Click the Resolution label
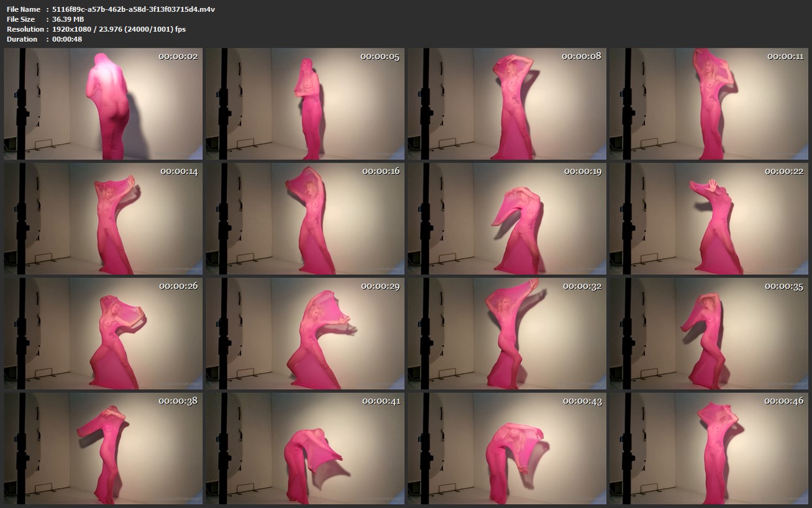Viewport: 812px width, 508px height. [x=25, y=29]
